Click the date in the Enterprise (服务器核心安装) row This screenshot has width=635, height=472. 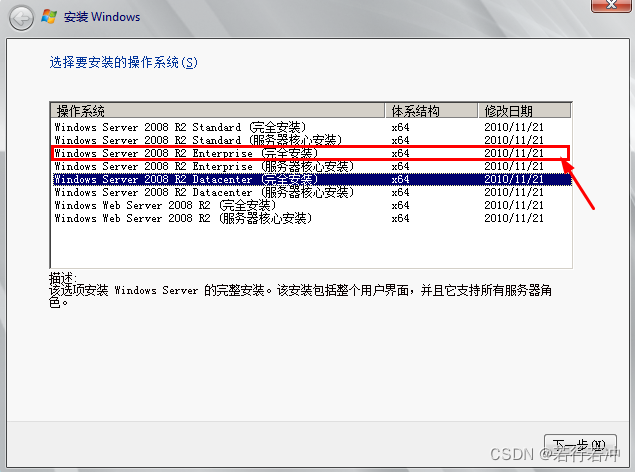pyautogui.click(x=514, y=166)
